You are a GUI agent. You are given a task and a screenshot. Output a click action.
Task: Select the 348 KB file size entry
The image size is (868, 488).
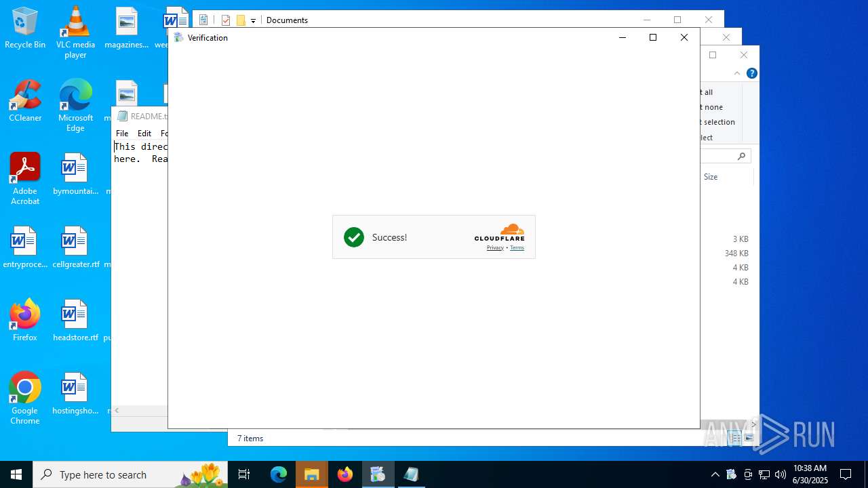[x=736, y=253]
